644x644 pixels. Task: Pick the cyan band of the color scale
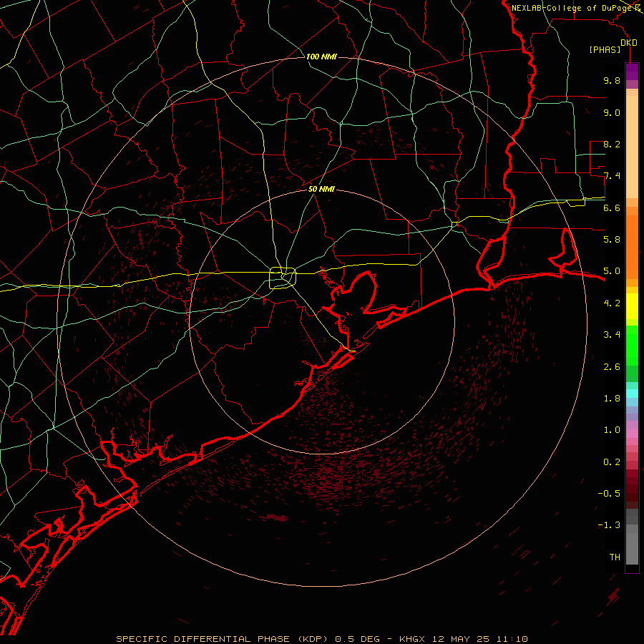(x=632, y=394)
